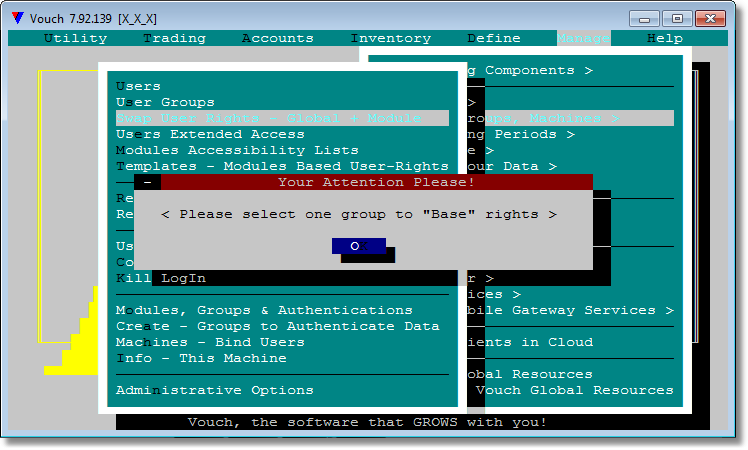The height and width of the screenshot is (450, 748).
Task: Open the Help menu
Action: click(x=665, y=38)
